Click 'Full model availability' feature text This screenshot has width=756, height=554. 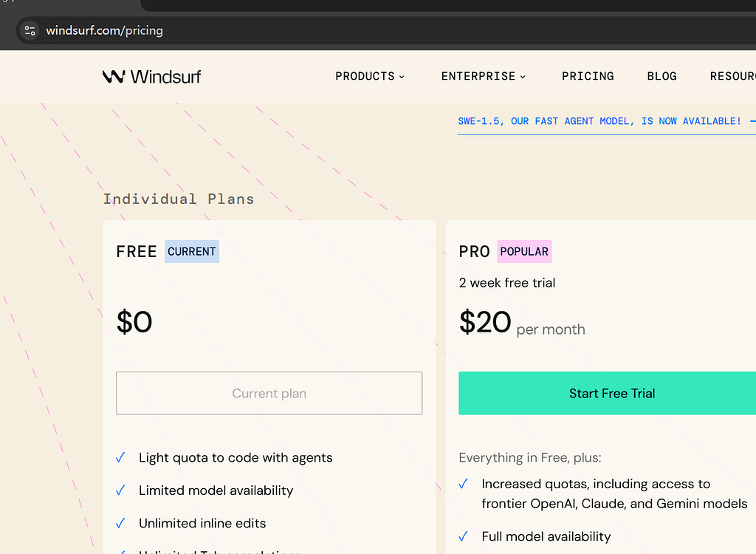pyautogui.click(x=546, y=536)
